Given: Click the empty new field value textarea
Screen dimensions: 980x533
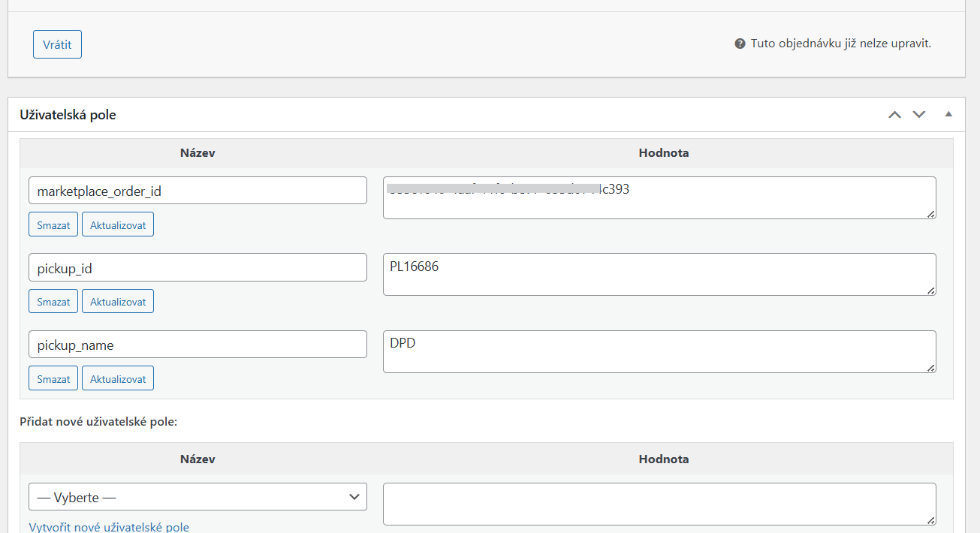Looking at the screenshot, I should (x=659, y=504).
